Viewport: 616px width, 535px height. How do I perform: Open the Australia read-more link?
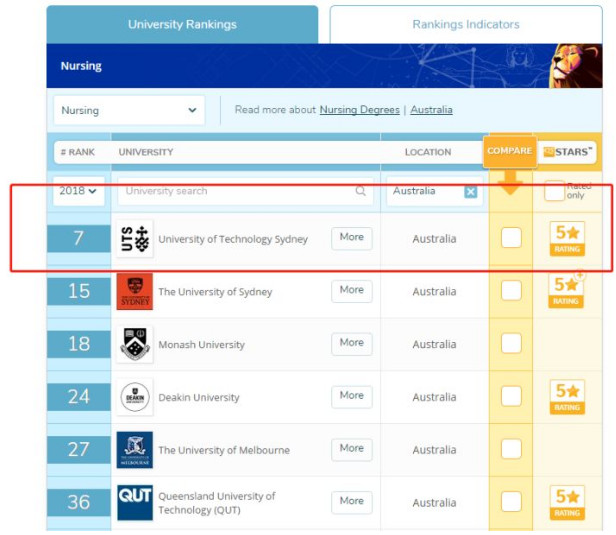[431, 110]
